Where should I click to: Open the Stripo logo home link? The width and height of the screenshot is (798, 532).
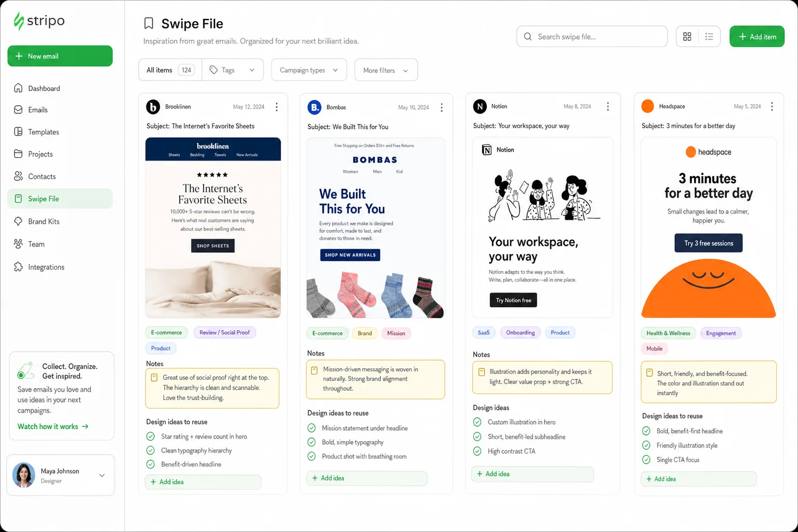pyautogui.click(x=39, y=21)
